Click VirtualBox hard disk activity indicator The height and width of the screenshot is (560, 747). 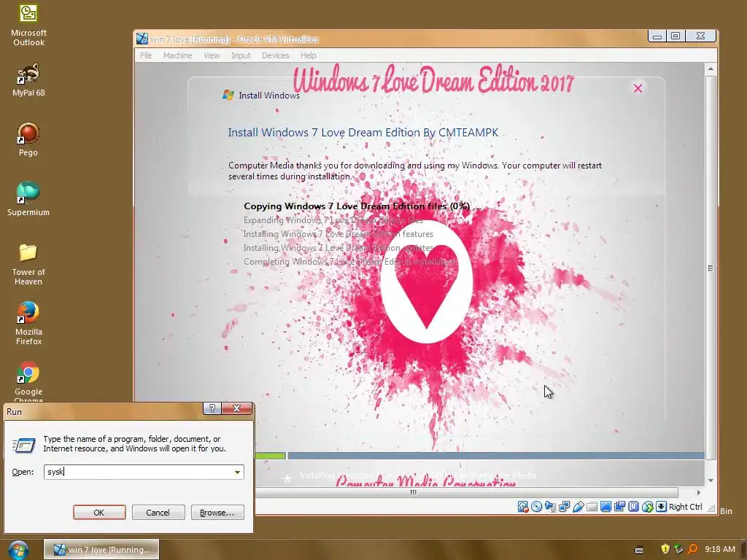point(523,507)
